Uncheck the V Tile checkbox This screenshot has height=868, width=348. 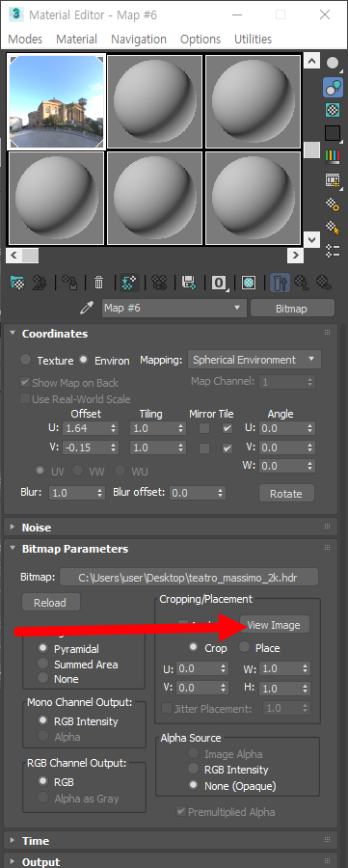pos(228,448)
